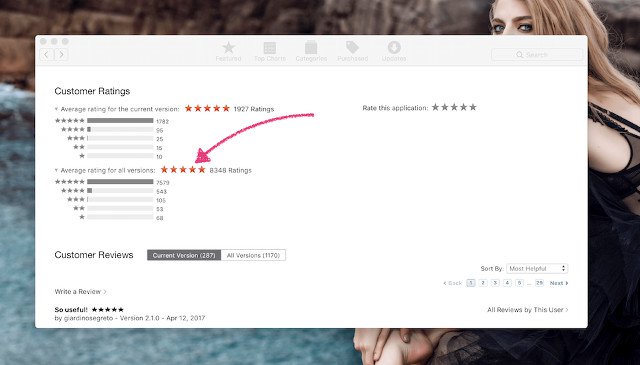The image size is (640, 365).
Task: Rate this application five stars
Action: point(473,107)
